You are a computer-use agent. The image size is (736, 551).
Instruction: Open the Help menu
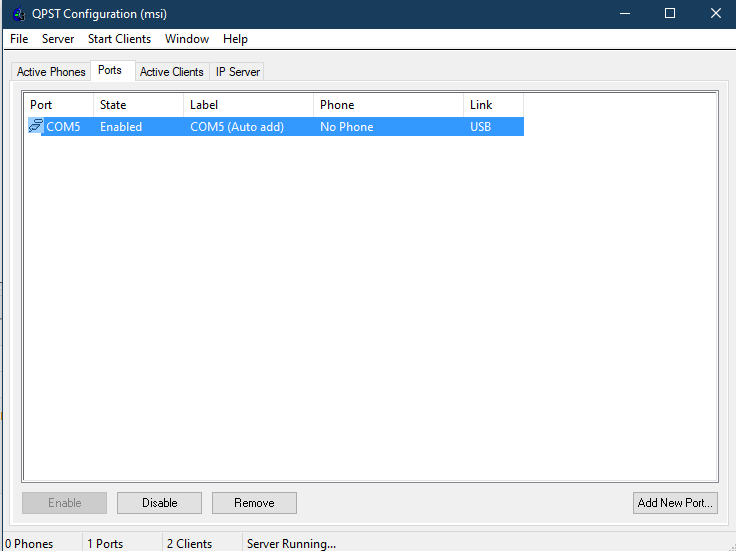click(x=235, y=39)
